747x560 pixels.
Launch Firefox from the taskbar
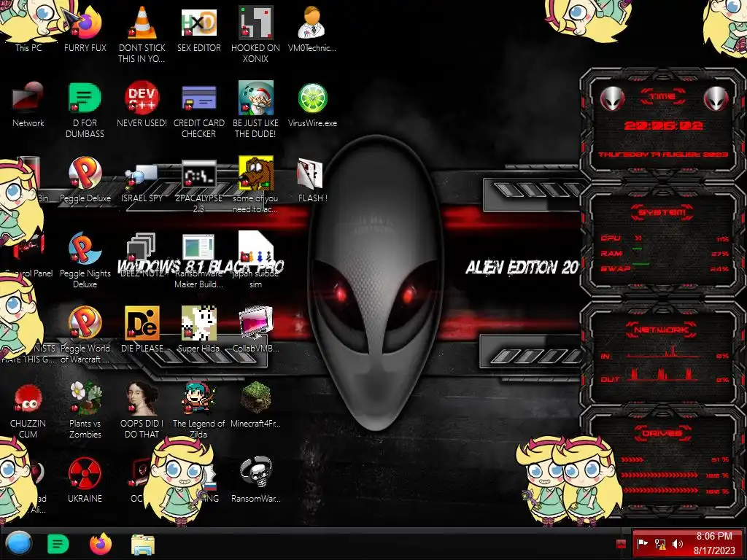pos(101,544)
